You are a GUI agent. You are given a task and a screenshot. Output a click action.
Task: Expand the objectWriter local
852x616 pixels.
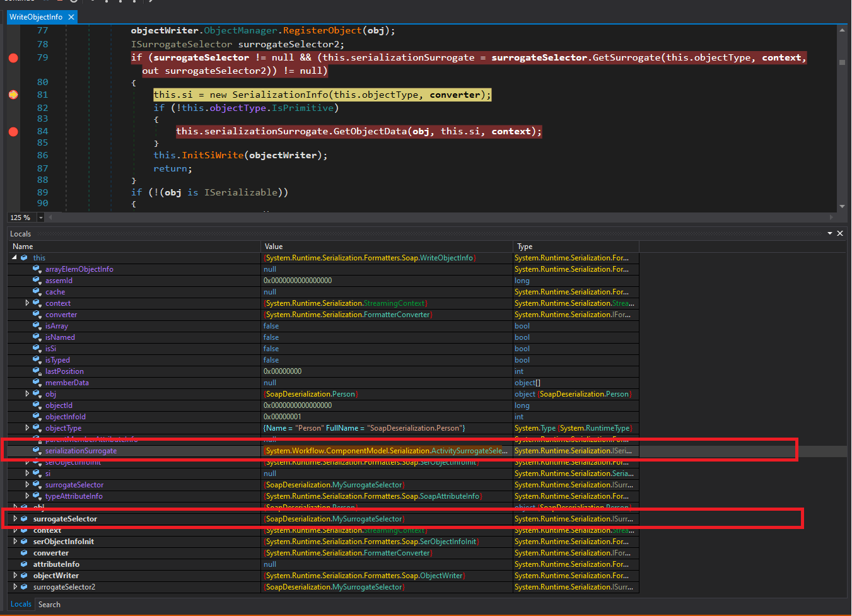pyautogui.click(x=15, y=576)
